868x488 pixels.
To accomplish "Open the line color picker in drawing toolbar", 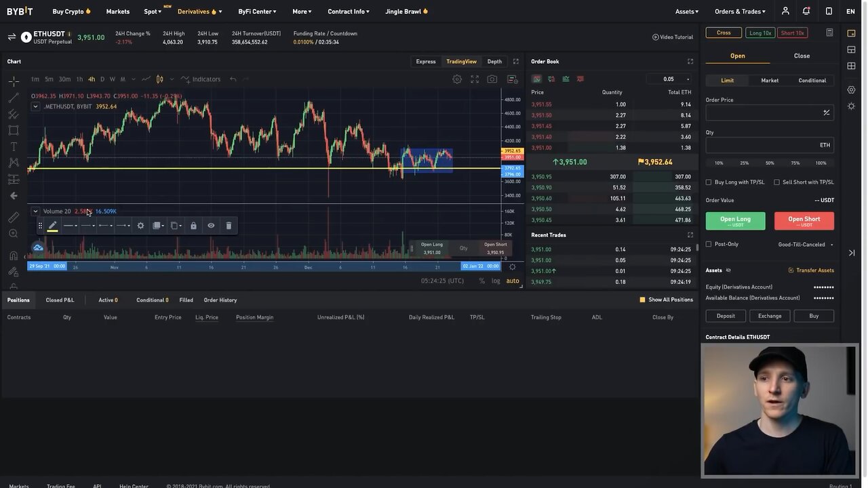I will [52, 226].
